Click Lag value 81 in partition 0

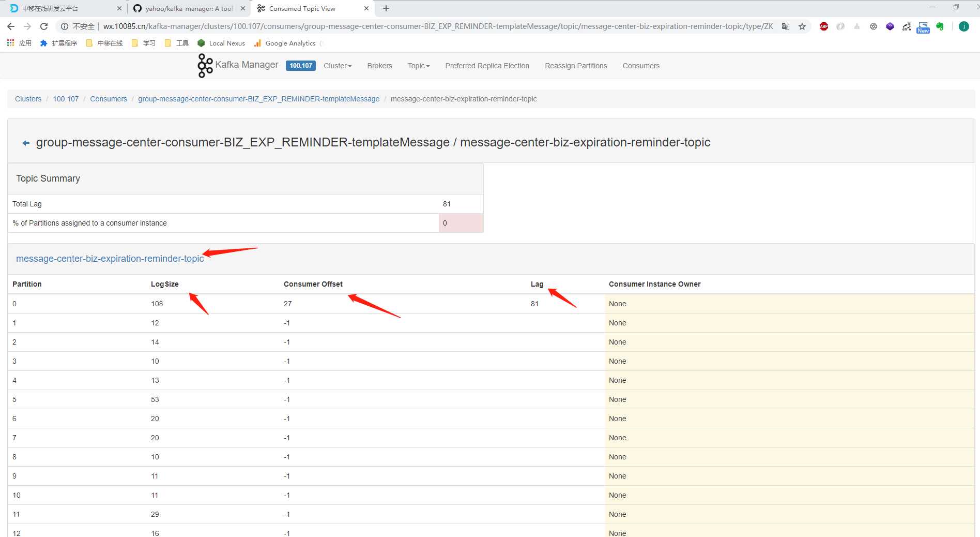click(x=534, y=304)
